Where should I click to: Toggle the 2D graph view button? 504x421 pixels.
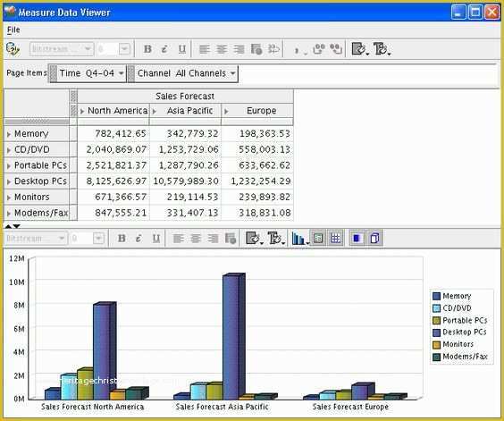[x=357, y=239]
